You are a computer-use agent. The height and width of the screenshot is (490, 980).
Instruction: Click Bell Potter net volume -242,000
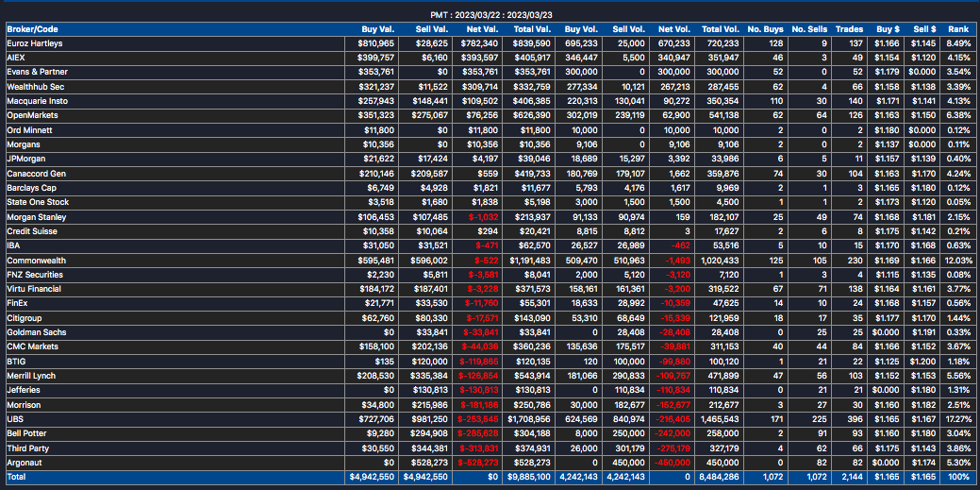pyautogui.click(x=673, y=433)
